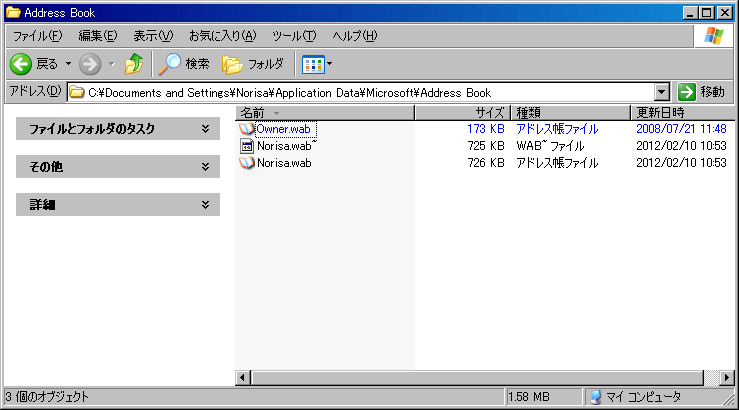The height and width of the screenshot is (410, 739).
Task: Click the green Go (移動) arrow button
Action: (x=687, y=92)
